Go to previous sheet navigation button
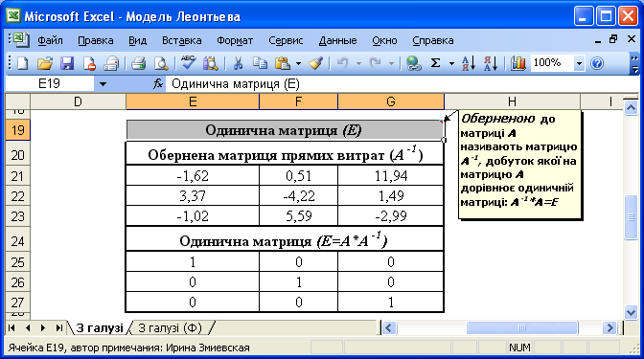 28,327
